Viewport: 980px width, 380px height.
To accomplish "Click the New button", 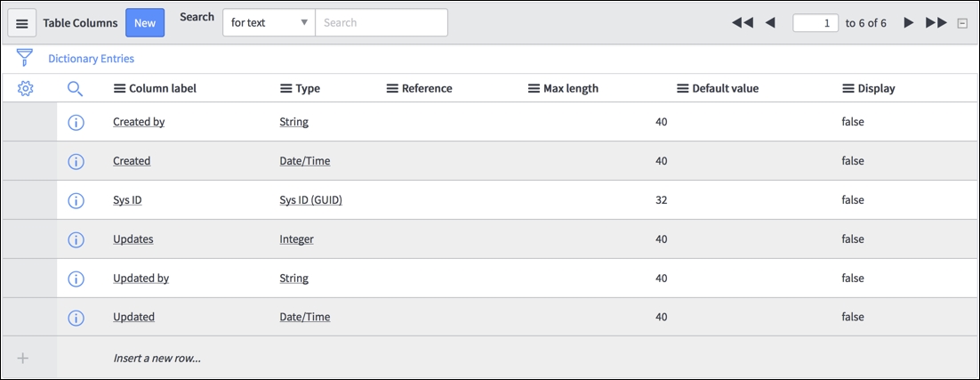I will point(145,22).
